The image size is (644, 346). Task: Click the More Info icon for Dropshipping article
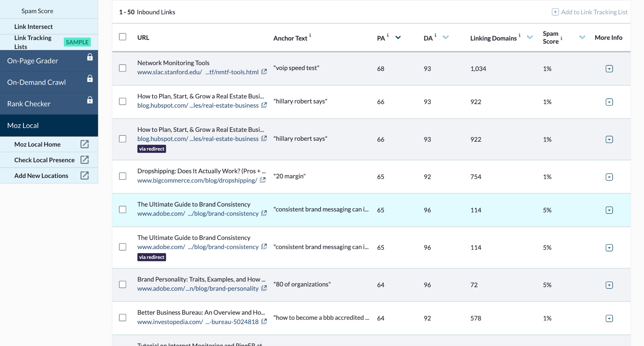[609, 176]
